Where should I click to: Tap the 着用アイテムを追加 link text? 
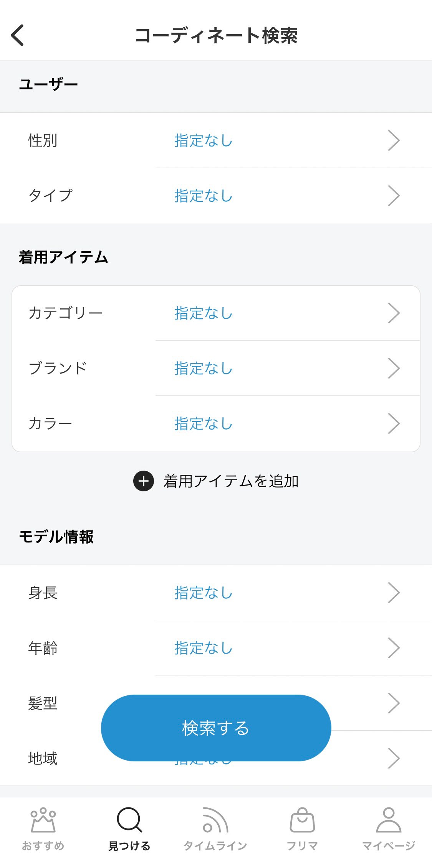tap(231, 481)
